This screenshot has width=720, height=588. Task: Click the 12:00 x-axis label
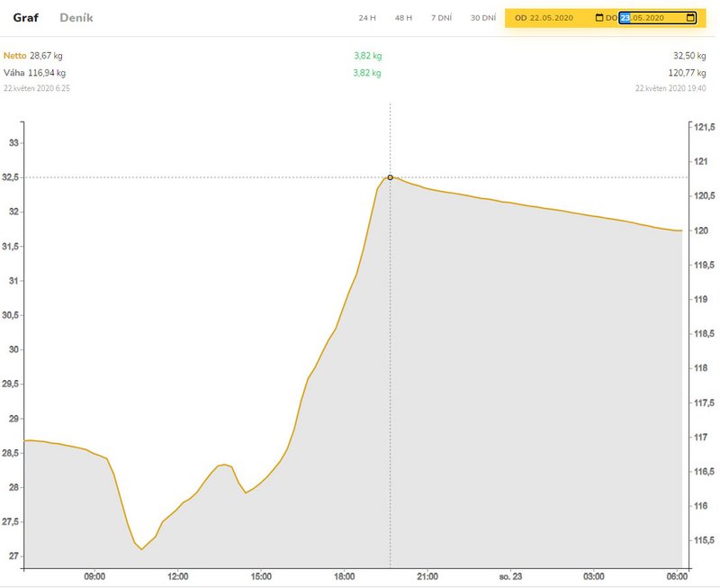[x=177, y=576]
